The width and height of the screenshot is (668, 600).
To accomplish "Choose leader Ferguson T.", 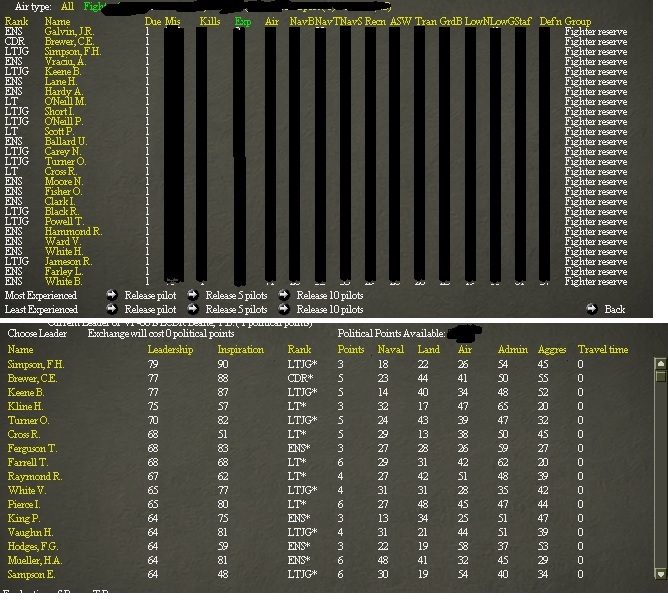I will point(32,448).
